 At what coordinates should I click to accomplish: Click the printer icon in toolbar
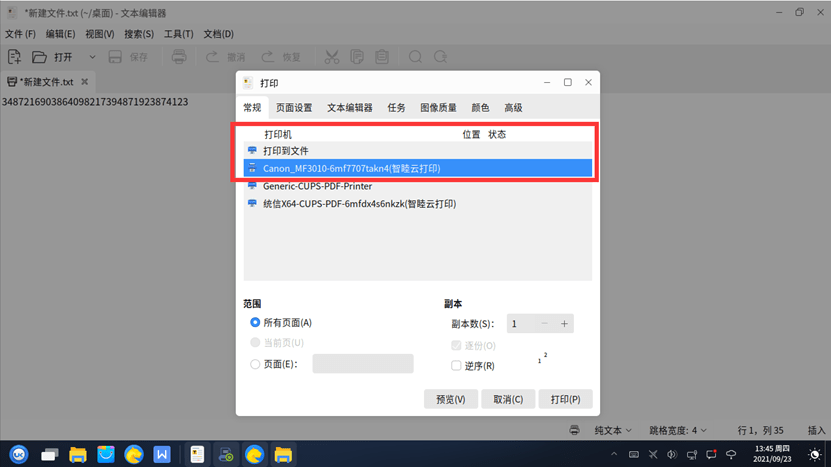tap(179, 57)
